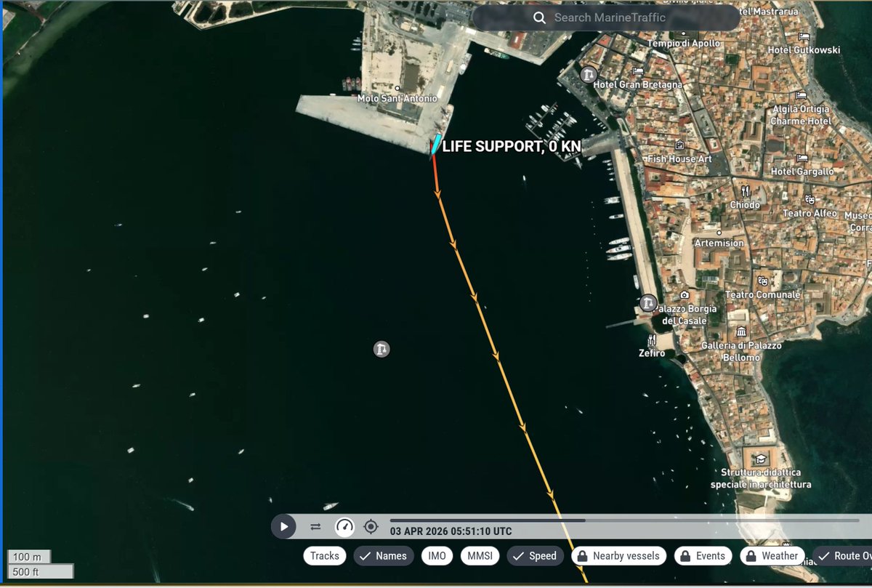This screenshot has height=588, width=872.
Task: Click the Struttura didattica school icon
Action: 760,459
